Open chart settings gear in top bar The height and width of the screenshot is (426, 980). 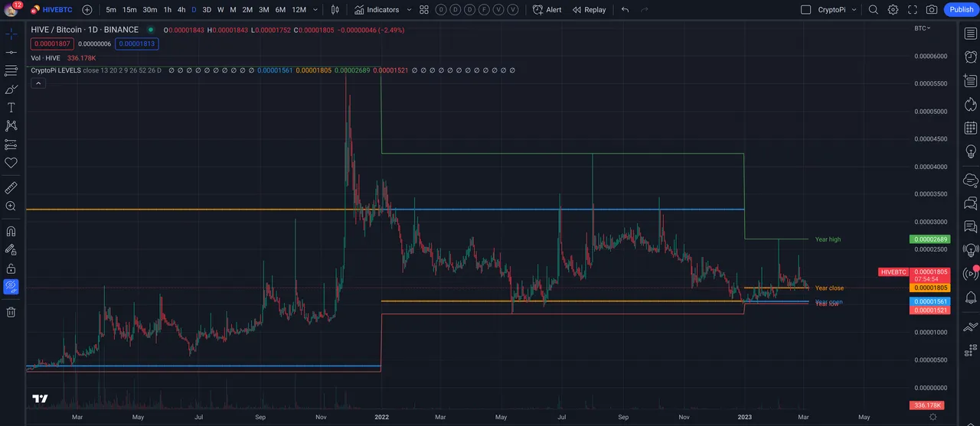(x=893, y=10)
